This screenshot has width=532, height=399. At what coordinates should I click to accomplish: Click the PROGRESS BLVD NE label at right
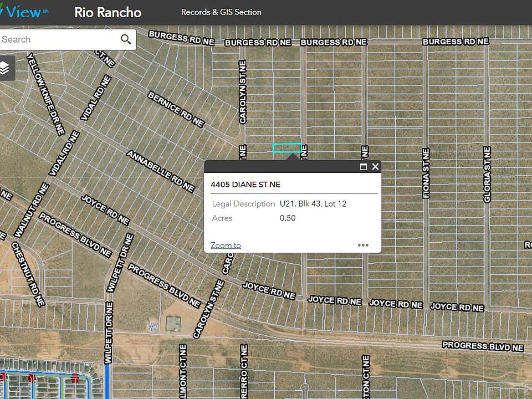coord(483,346)
